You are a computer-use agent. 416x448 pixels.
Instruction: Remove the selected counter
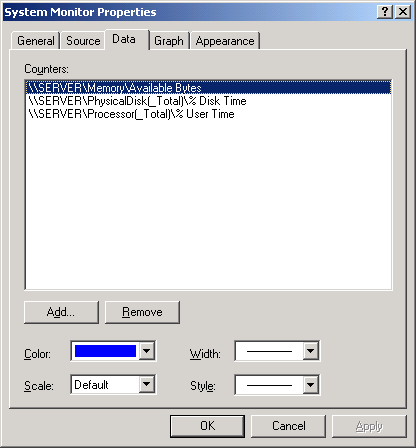pos(142,312)
